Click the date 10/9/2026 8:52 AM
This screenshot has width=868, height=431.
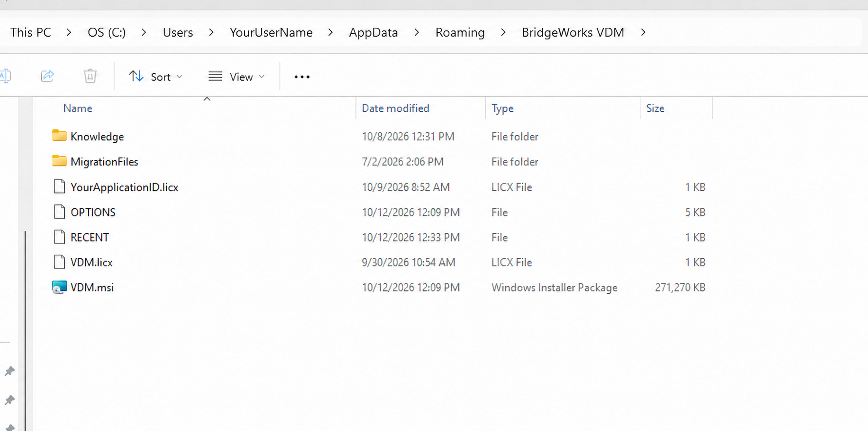(406, 187)
